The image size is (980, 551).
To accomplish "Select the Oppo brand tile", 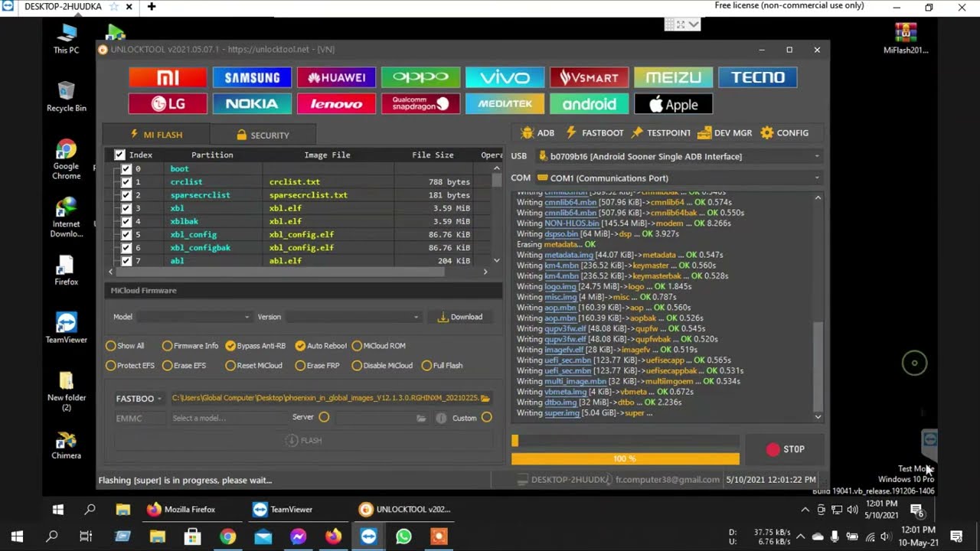I will tap(420, 77).
